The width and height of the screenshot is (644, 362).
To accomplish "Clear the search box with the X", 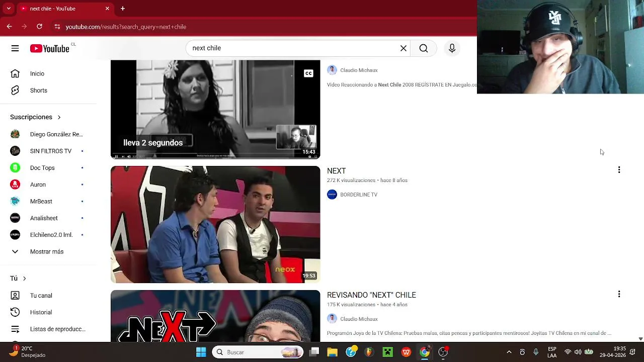I will [403, 48].
